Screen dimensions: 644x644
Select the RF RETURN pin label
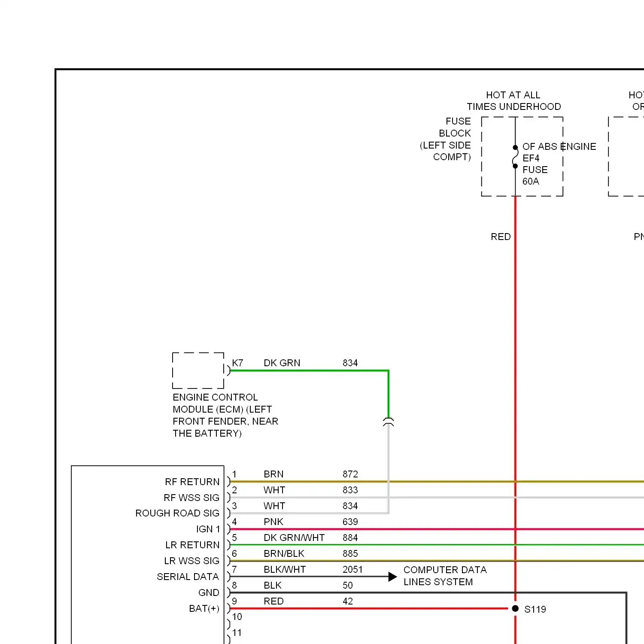pos(192,482)
